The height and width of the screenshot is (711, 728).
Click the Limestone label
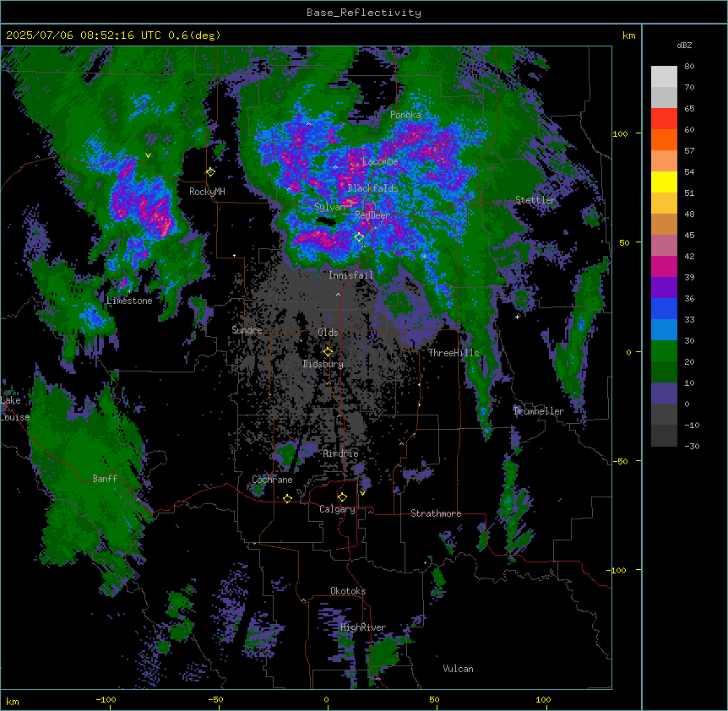point(129,301)
